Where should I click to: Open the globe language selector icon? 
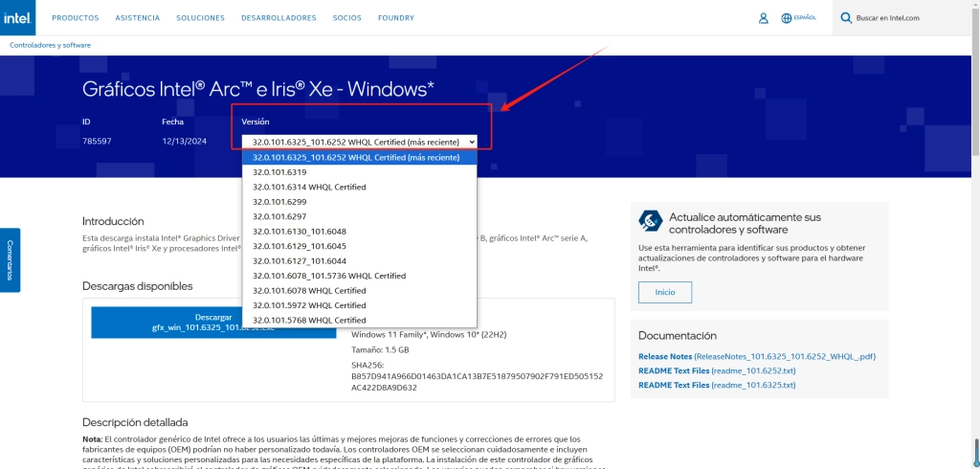(x=787, y=18)
